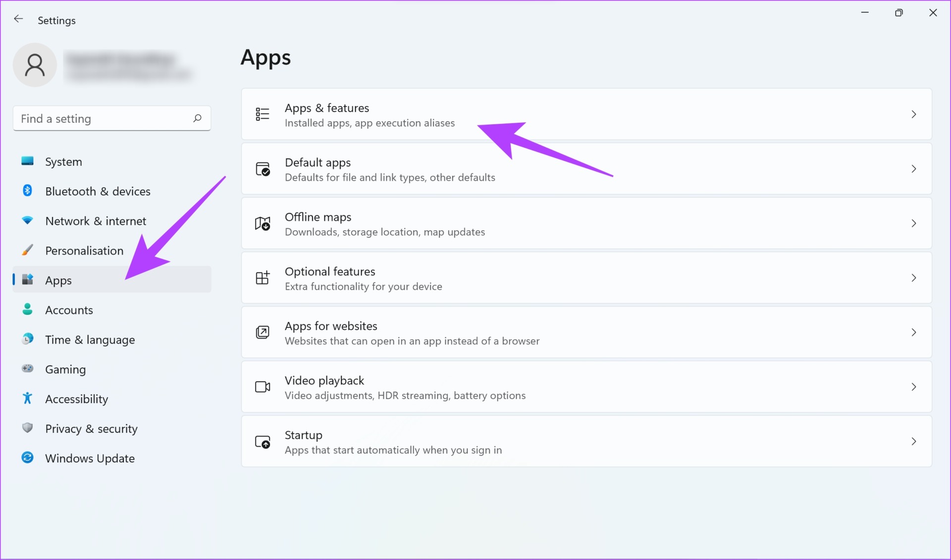The image size is (951, 560).
Task: Click the Startup icon
Action: tap(263, 442)
